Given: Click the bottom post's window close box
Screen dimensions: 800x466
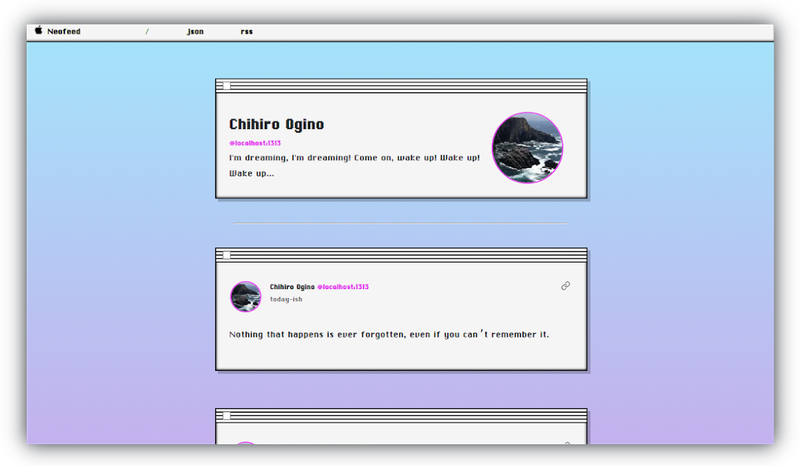Looking at the screenshot, I should tap(227, 415).
